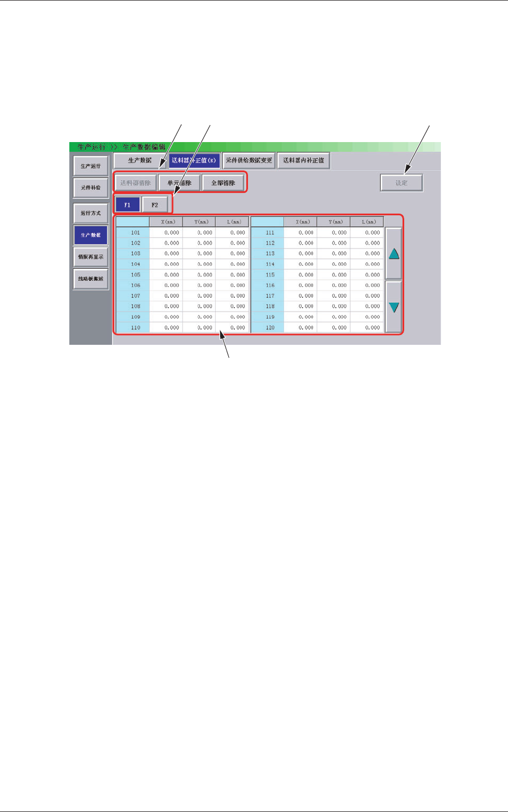Screen dimensions: 508x812
Task: Click the X(mm) value for feeder 116
Action: pos(300,285)
